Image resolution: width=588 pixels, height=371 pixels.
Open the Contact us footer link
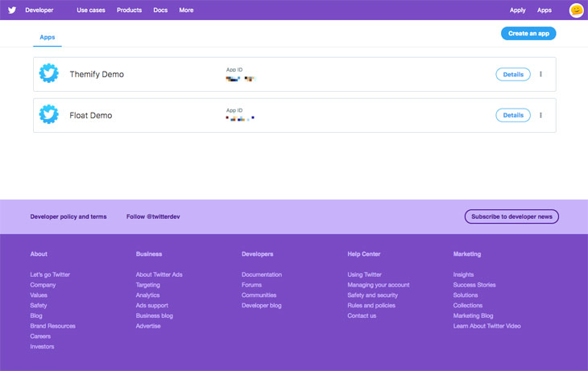point(362,315)
